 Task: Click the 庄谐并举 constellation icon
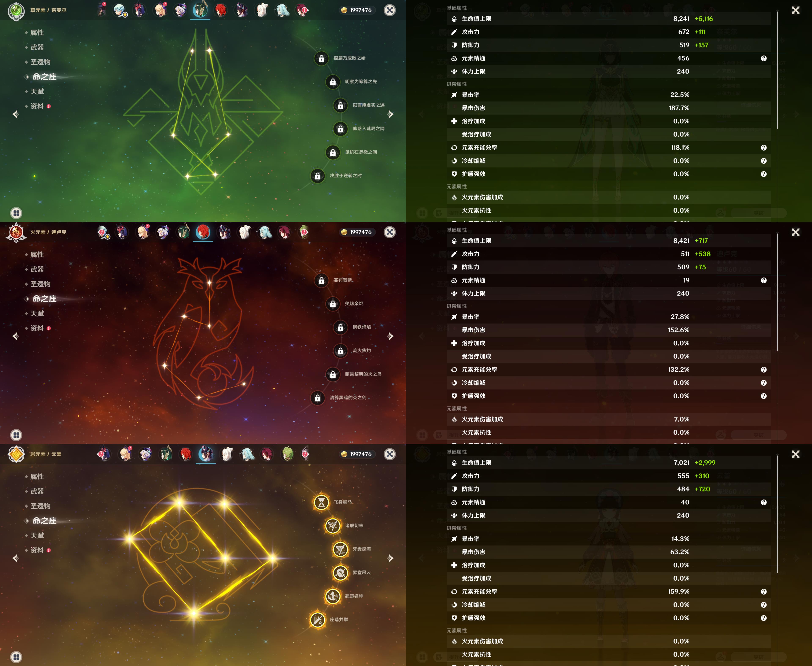click(318, 619)
